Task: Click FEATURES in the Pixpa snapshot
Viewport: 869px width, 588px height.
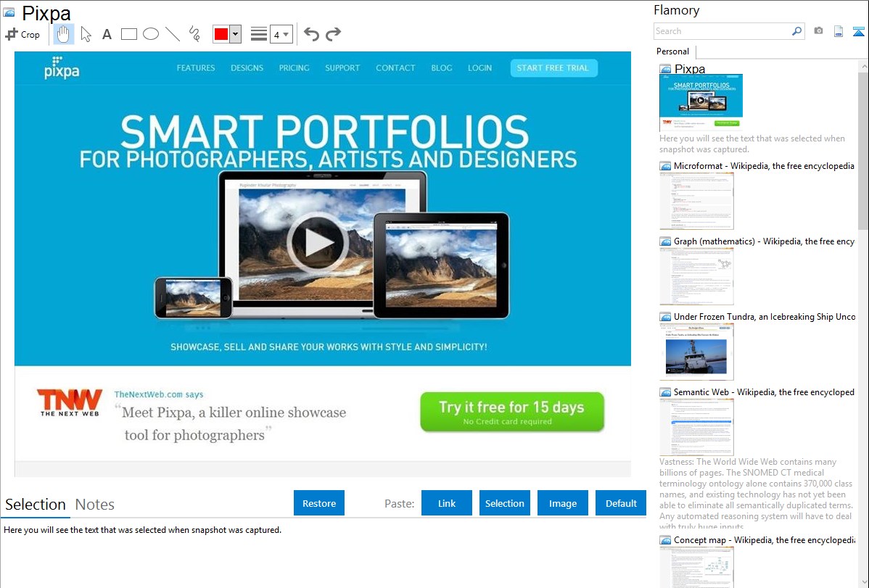Action: (196, 67)
